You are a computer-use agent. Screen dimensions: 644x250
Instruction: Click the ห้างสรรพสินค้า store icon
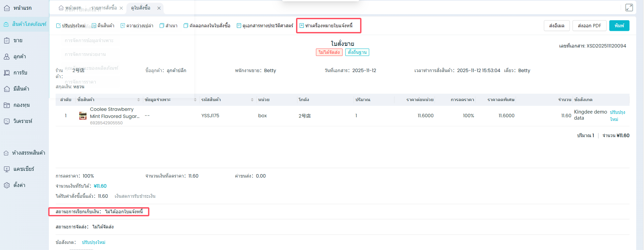6,153
